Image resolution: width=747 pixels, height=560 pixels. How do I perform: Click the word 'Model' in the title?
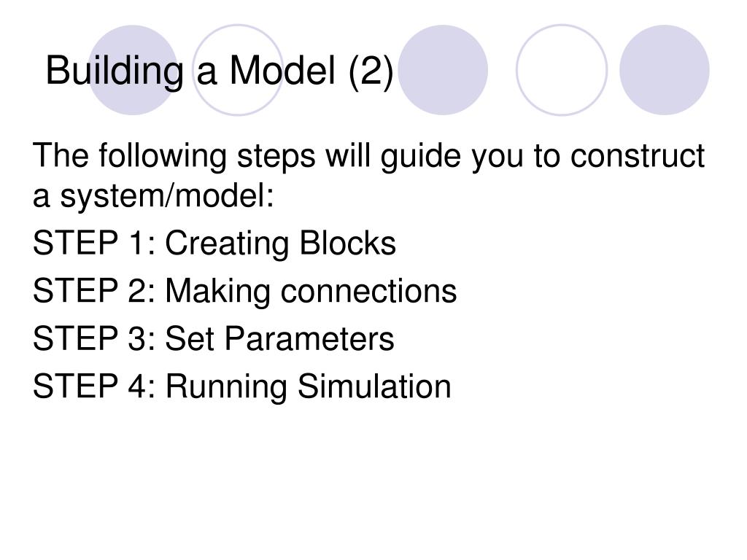tap(282, 71)
